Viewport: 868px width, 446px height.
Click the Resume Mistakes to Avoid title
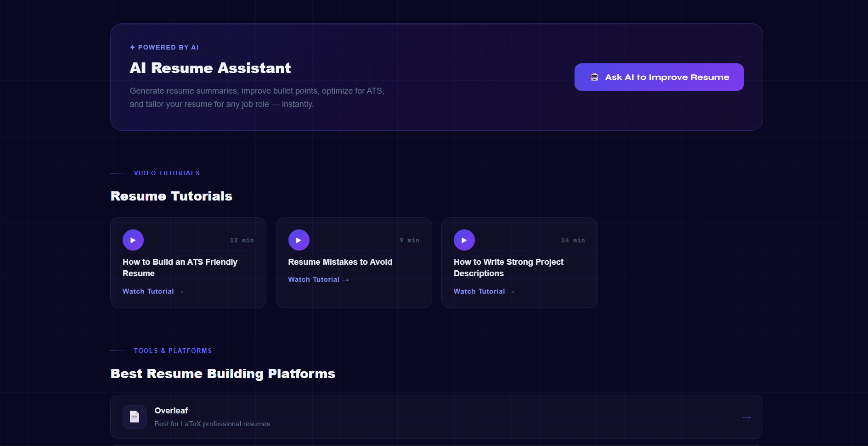[340, 262]
